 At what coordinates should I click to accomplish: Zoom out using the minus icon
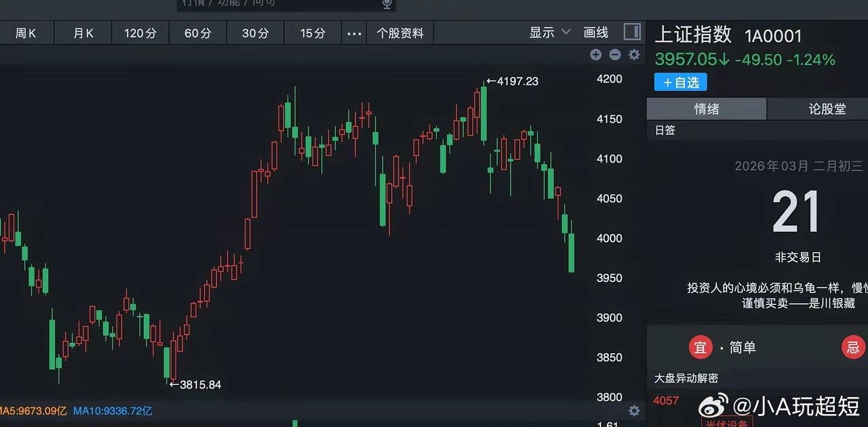615,55
